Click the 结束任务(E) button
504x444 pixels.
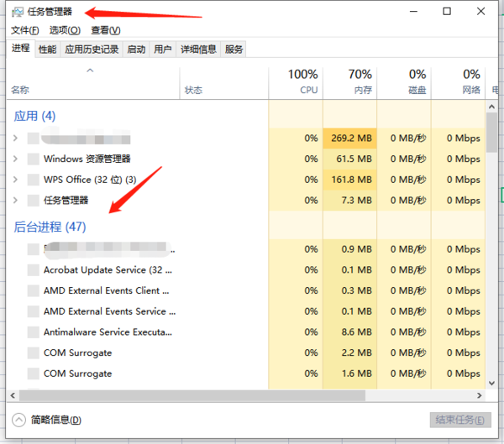(458, 420)
